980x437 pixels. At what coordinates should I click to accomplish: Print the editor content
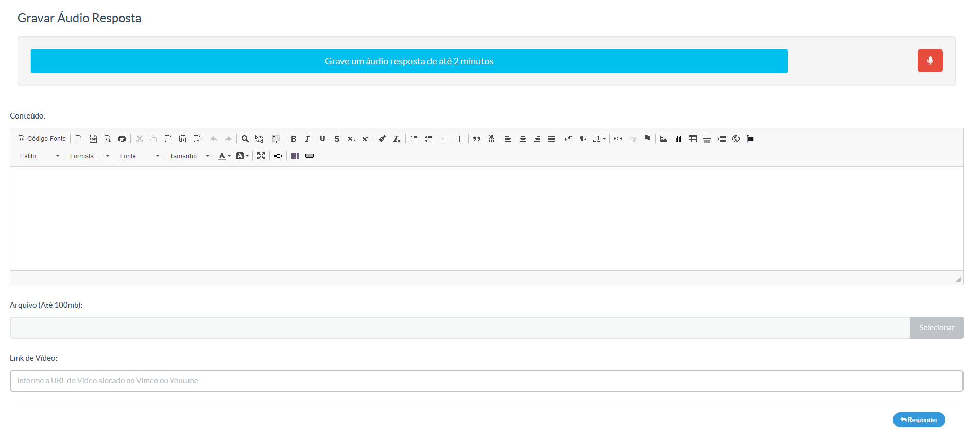pyautogui.click(x=122, y=139)
